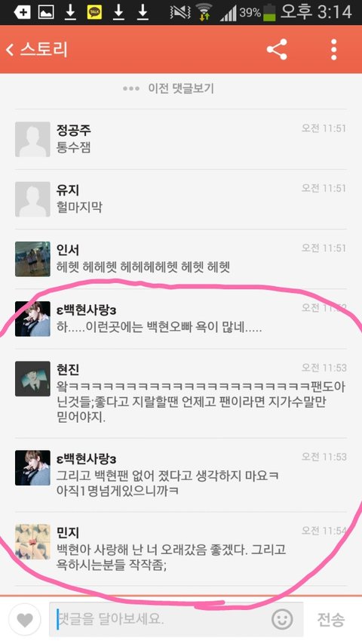Focus the 댓글을 달아보세요 comment field
This screenshot has height=644, width=362.
click(161, 619)
